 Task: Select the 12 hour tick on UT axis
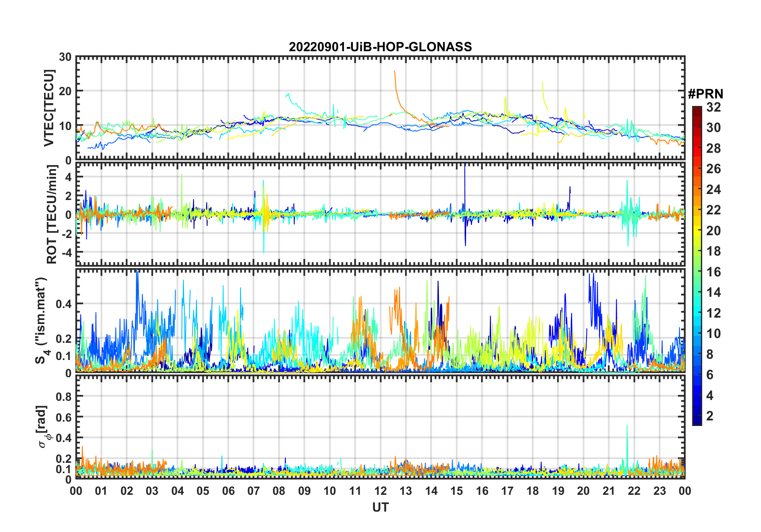tap(380, 491)
